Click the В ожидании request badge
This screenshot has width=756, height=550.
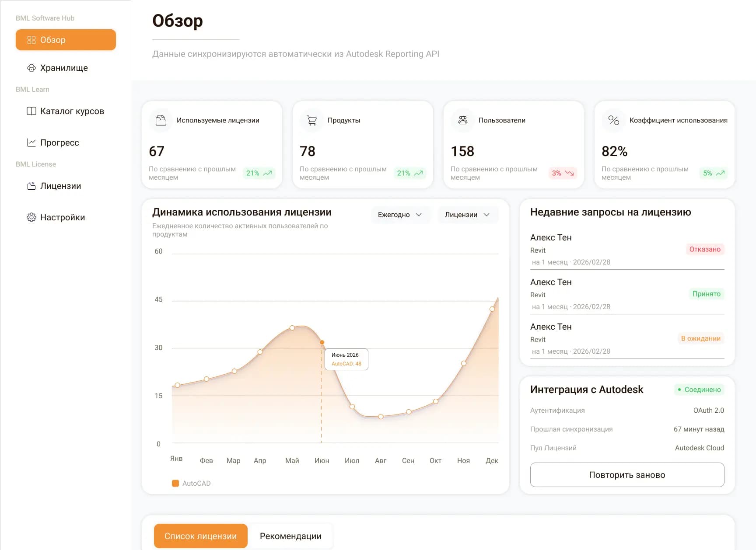(700, 338)
